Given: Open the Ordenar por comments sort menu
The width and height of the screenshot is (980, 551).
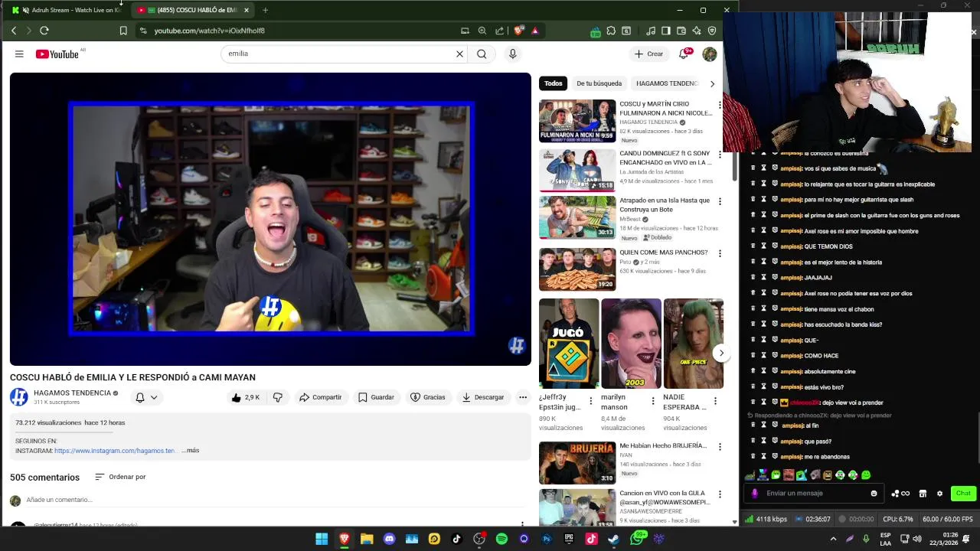Looking at the screenshot, I should click(120, 477).
